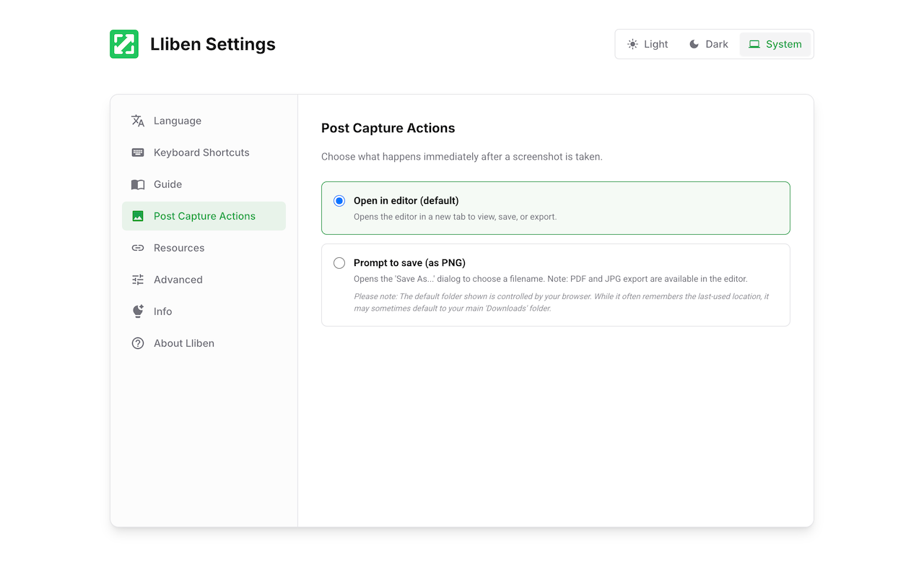924x578 pixels.
Task: Click the Info lightbulb icon
Action: (x=138, y=311)
